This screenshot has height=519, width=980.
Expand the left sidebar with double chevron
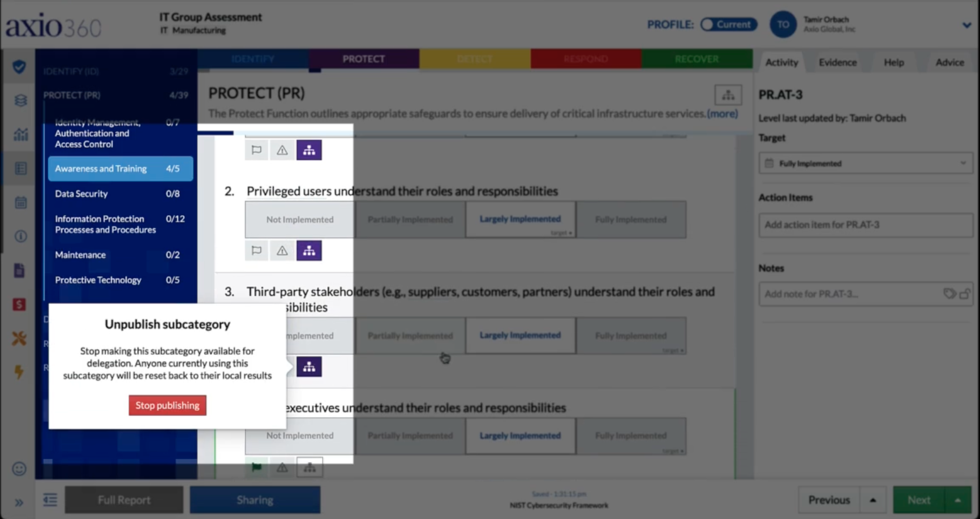19,503
